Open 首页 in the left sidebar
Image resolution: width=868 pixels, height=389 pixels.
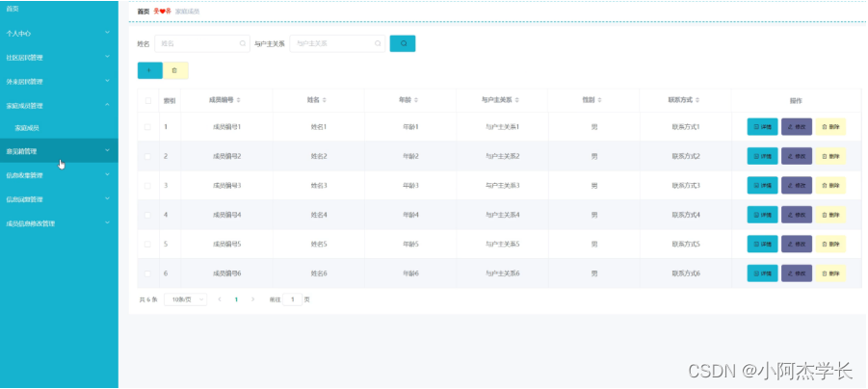[x=13, y=9]
